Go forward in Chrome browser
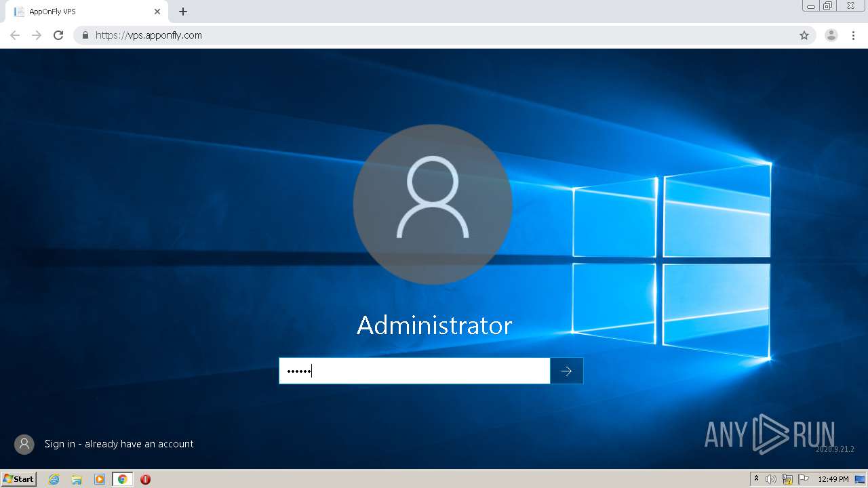 pyautogui.click(x=37, y=35)
